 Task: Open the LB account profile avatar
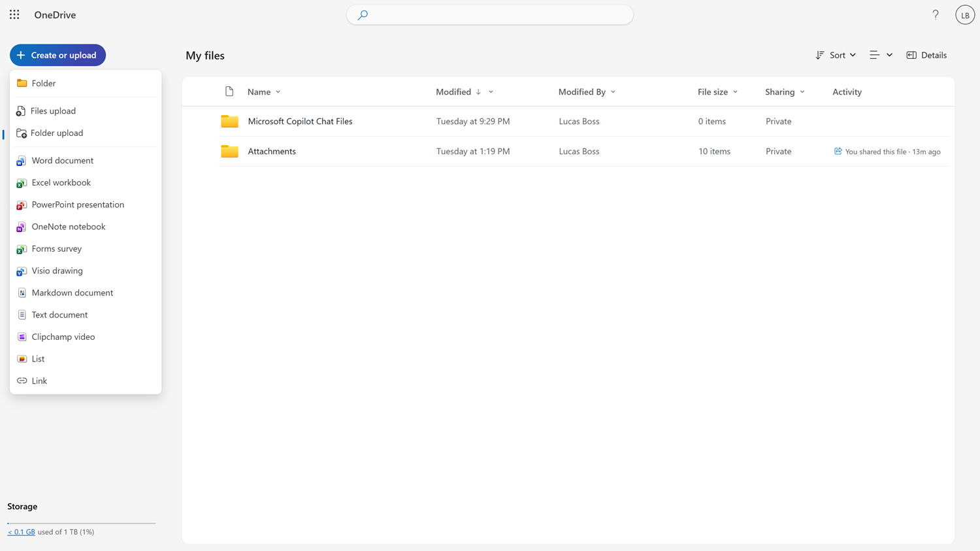click(964, 14)
